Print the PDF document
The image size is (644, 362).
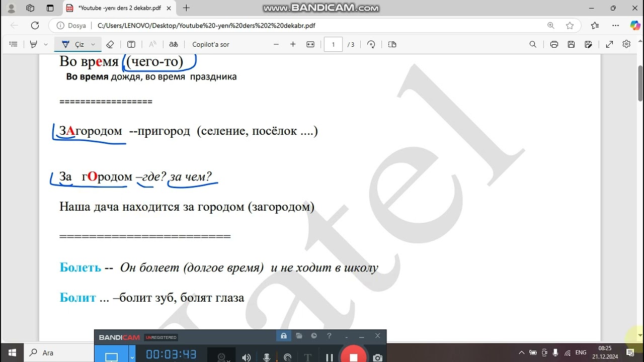pos(554,44)
